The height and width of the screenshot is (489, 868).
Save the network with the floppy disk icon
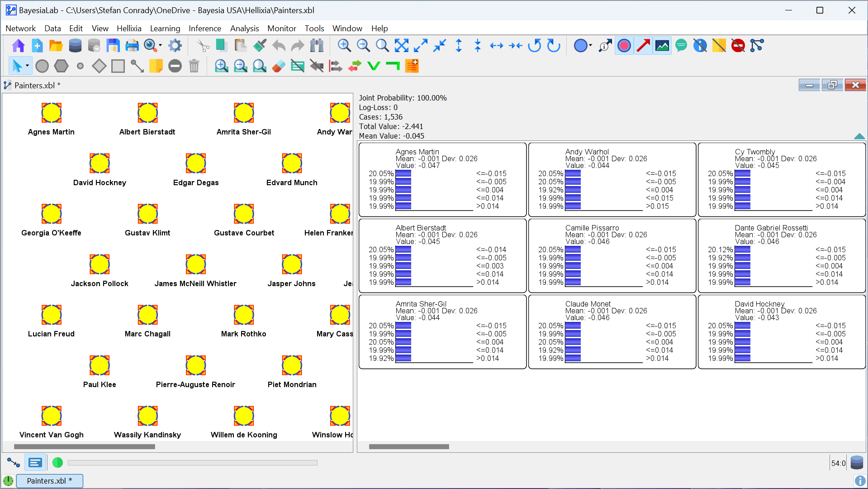(113, 46)
